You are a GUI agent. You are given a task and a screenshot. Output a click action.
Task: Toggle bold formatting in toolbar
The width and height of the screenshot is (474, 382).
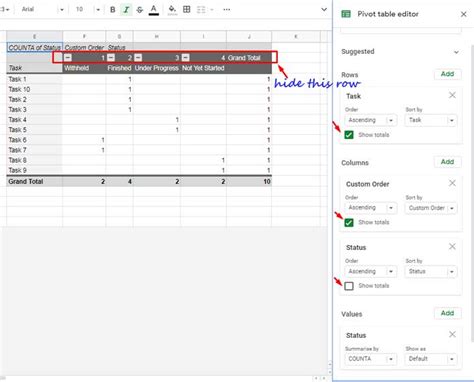click(x=113, y=10)
